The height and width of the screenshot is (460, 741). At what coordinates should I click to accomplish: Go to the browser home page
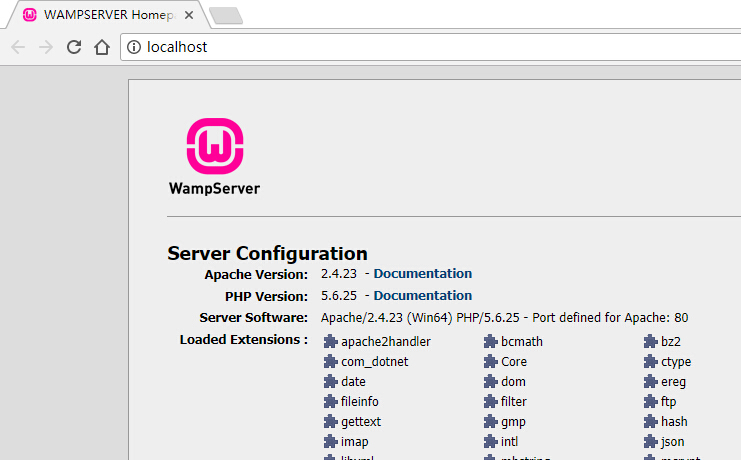coord(102,47)
